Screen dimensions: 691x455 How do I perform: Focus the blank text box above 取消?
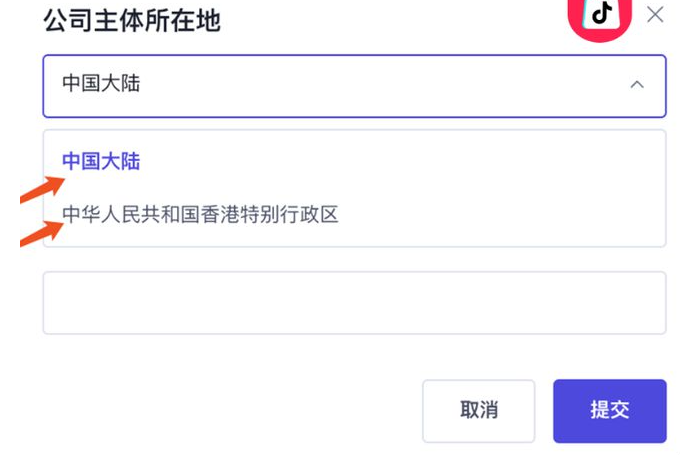[x=353, y=302]
